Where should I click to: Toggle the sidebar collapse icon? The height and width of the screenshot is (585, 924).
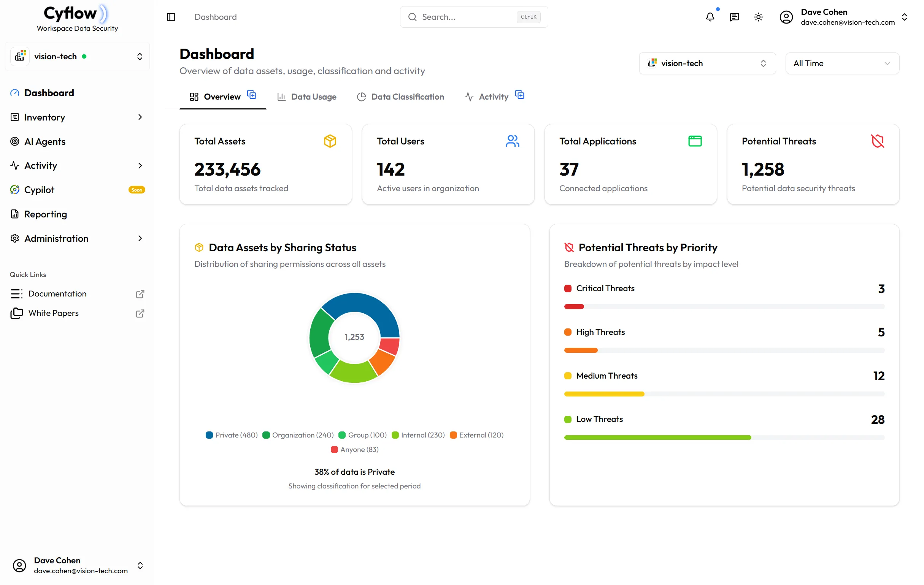[171, 17]
